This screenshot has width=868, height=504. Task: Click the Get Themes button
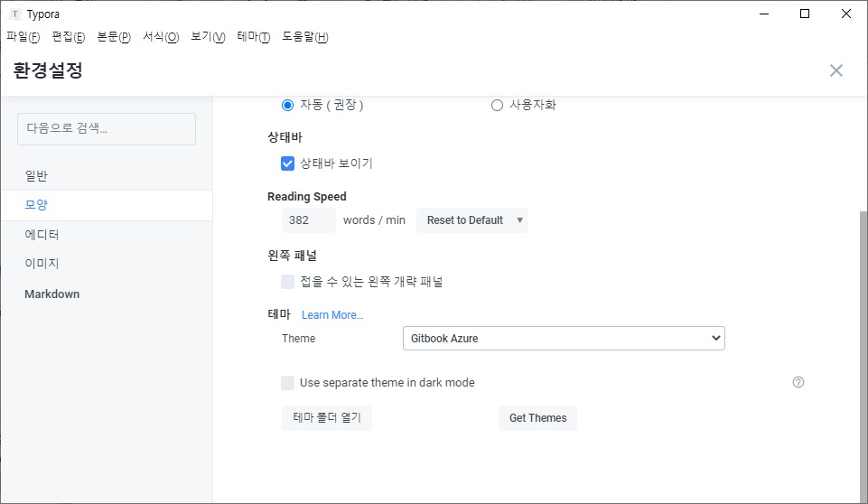point(537,418)
